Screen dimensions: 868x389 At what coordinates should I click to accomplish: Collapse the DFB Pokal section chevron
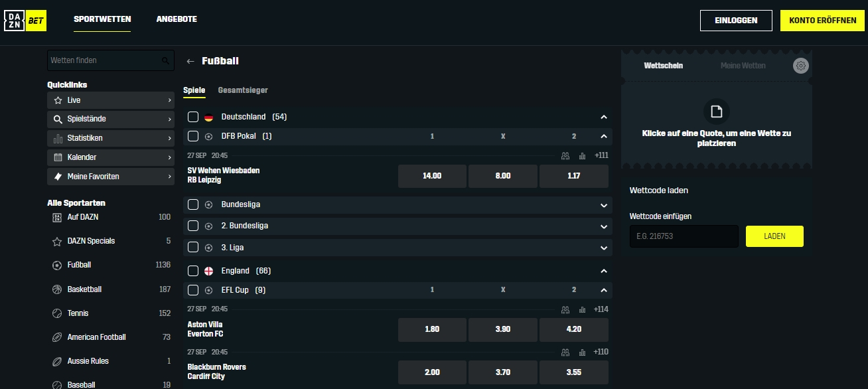tap(603, 136)
